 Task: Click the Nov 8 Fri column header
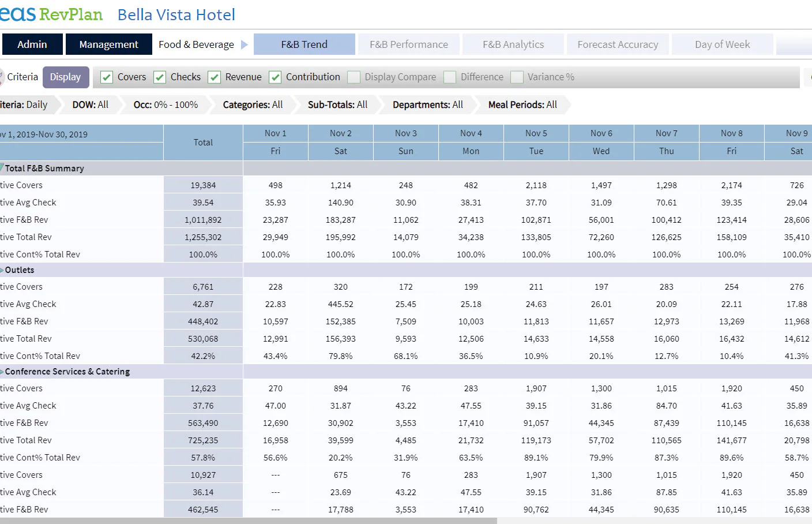point(732,143)
